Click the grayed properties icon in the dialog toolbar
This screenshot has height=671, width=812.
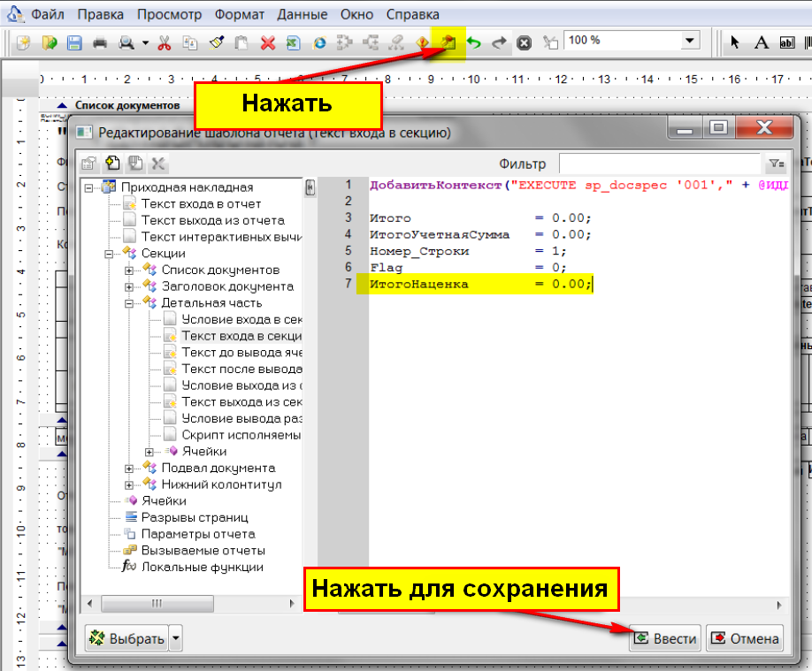tap(89, 164)
